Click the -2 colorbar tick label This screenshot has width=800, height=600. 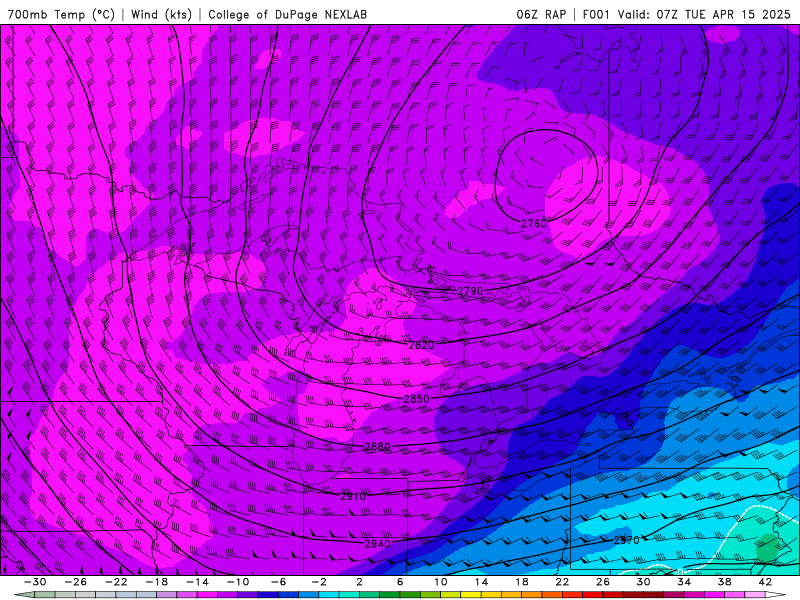pos(319,582)
